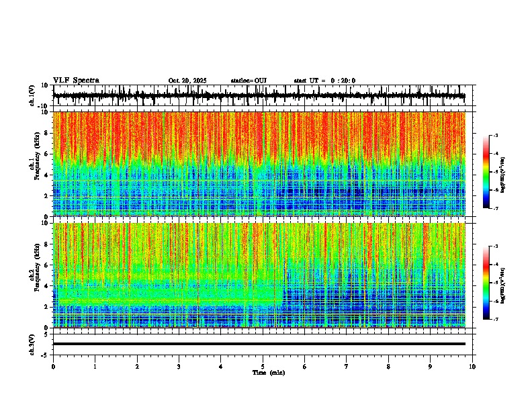Click the ch.3 flat black voltage trace

[259, 344]
